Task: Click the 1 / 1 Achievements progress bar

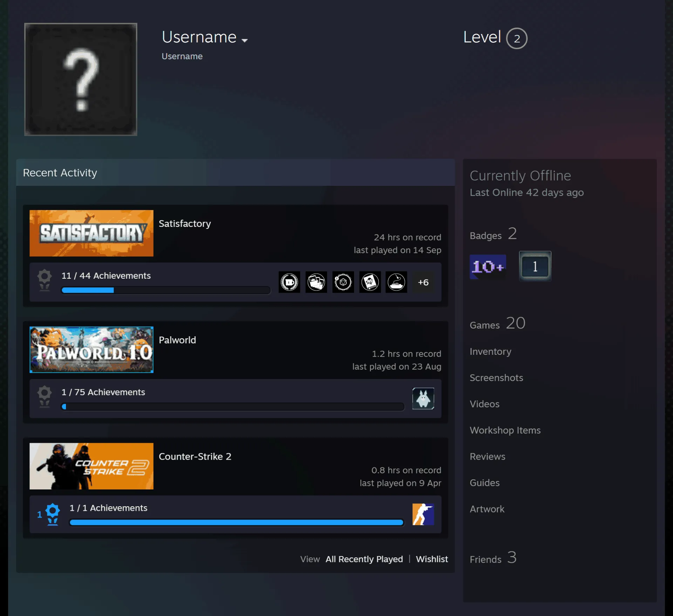Action: tap(237, 522)
